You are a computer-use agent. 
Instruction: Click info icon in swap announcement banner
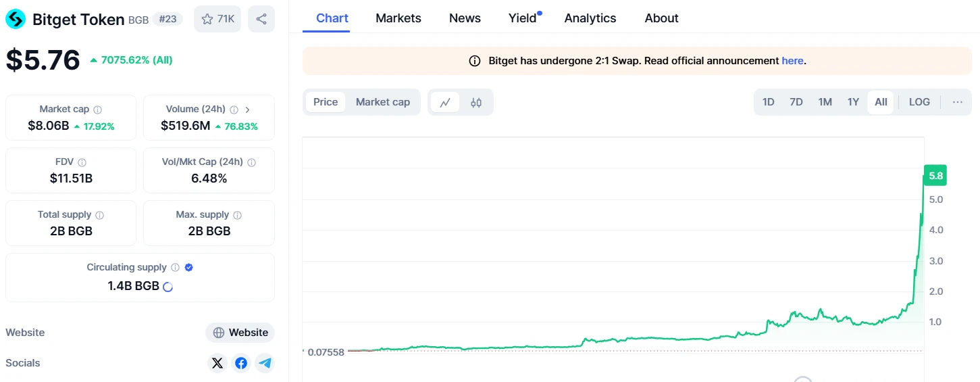[474, 61]
